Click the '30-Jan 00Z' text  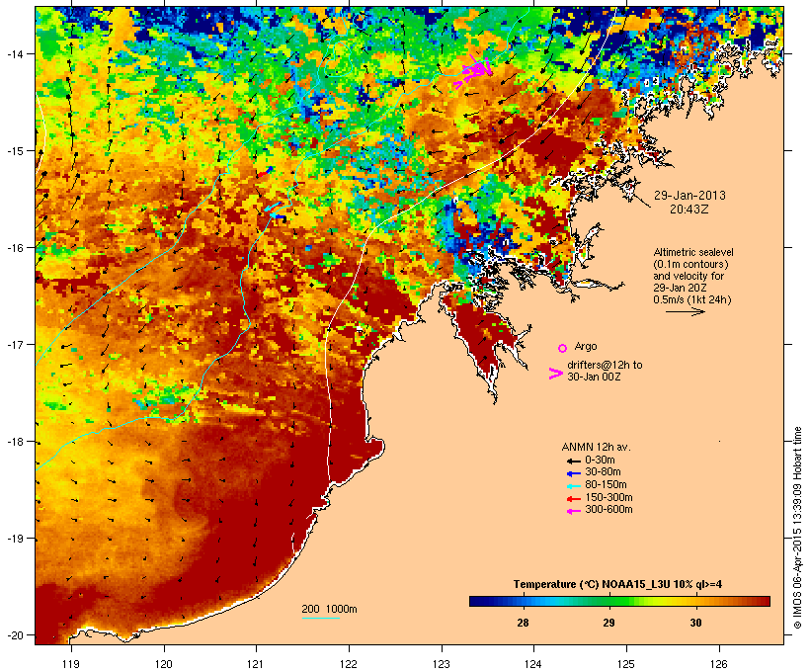tap(594, 377)
